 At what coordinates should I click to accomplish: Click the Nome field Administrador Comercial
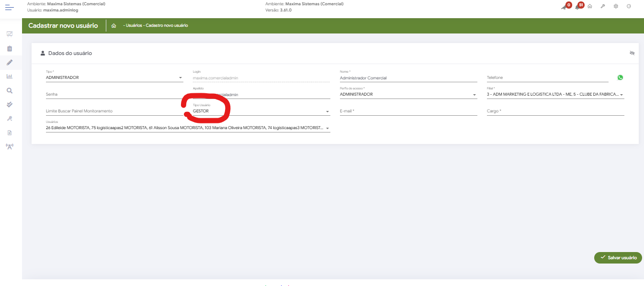tap(408, 77)
